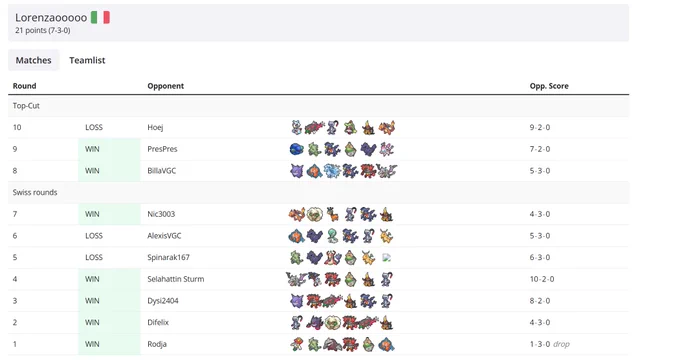Click first Pokémon icon in Rodja's team
Screen dimensions: 680x361
tap(297, 344)
